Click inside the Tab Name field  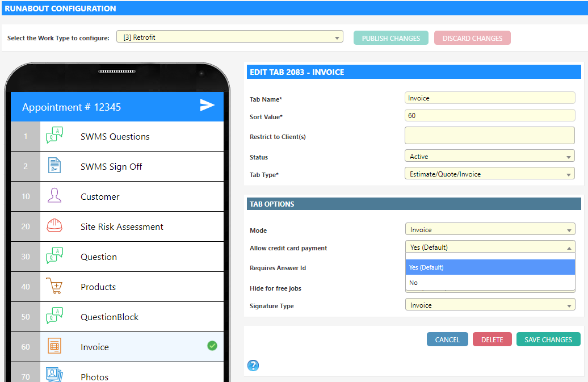tap(489, 98)
